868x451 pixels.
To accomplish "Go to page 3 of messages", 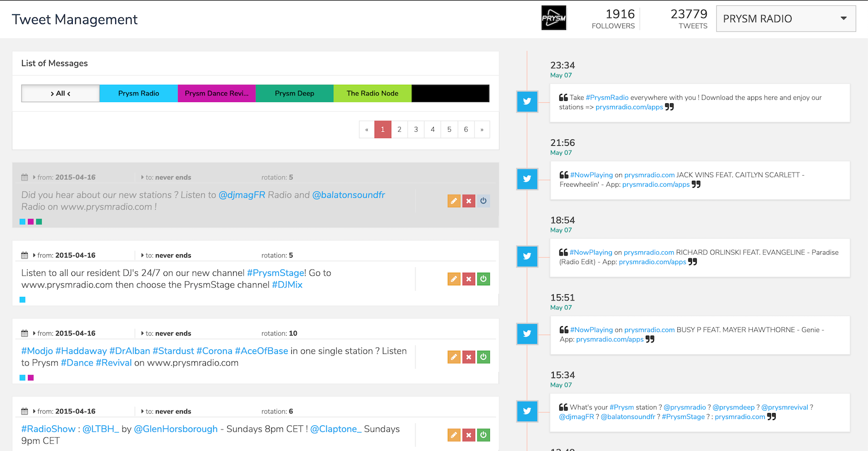I will 416,130.
